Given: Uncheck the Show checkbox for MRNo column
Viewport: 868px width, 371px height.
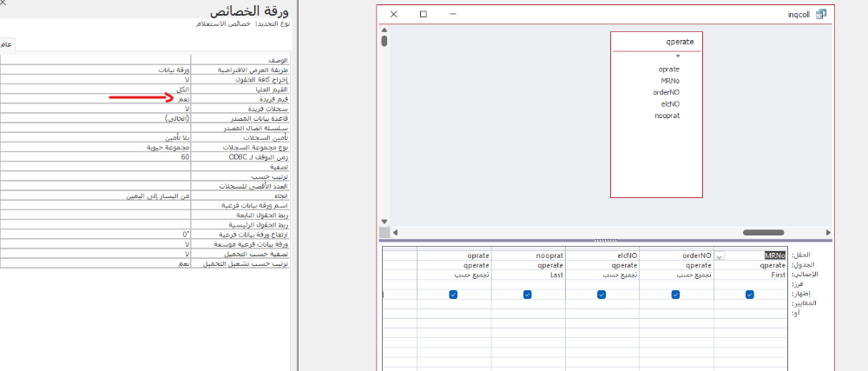Looking at the screenshot, I should click(x=749, y=295).
